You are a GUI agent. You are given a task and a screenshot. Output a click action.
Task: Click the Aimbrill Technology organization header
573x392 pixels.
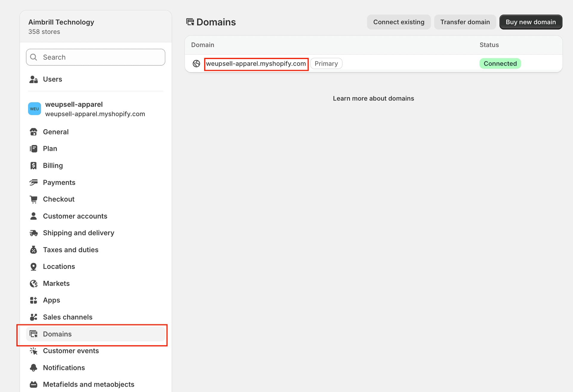pos(95,27)
